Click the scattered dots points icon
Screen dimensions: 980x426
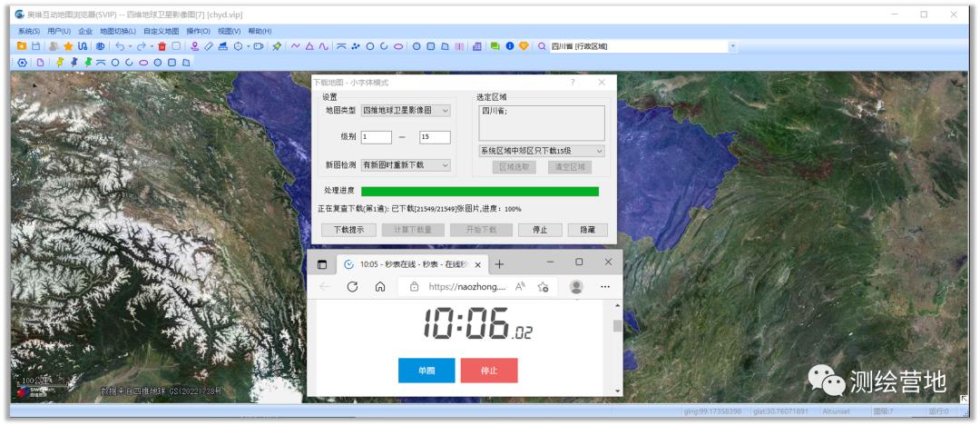[x=356, y=46]
